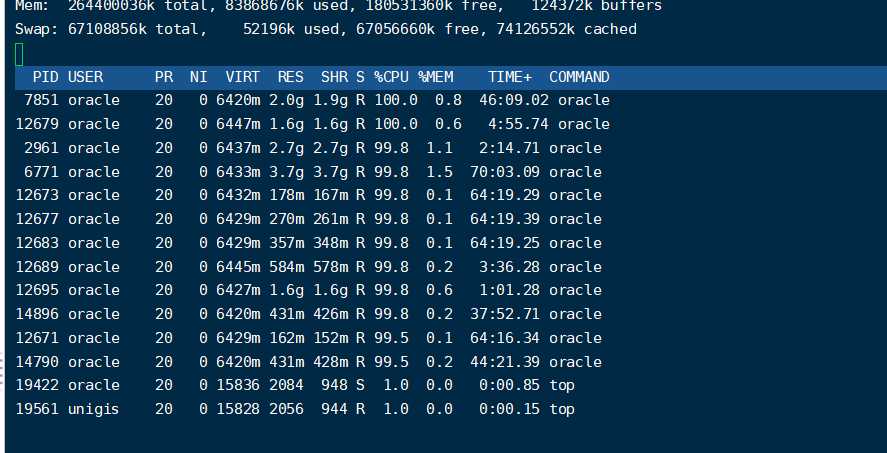Select PID 12673 process row
Image resolution: width=887 pixels, height=453 pixels.
pyautogui.click(x=308, y=195)
